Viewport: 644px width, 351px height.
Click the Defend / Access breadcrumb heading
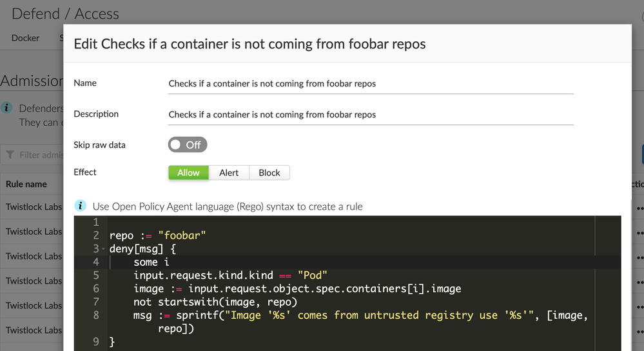(x=65, y=14)
